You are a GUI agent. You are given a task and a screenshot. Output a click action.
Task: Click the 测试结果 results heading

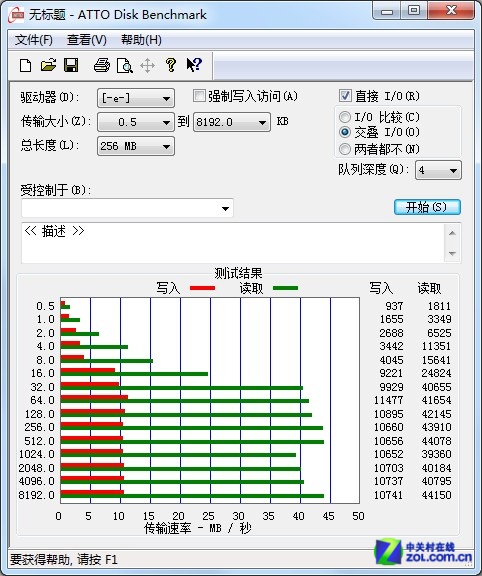pyautogui.click(x=238, y=273)
